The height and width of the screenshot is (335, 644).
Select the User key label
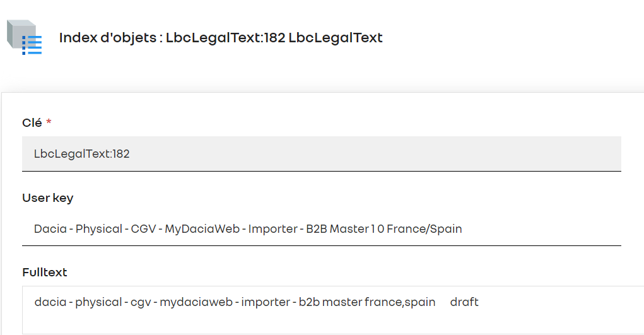(x=48, y=197)
